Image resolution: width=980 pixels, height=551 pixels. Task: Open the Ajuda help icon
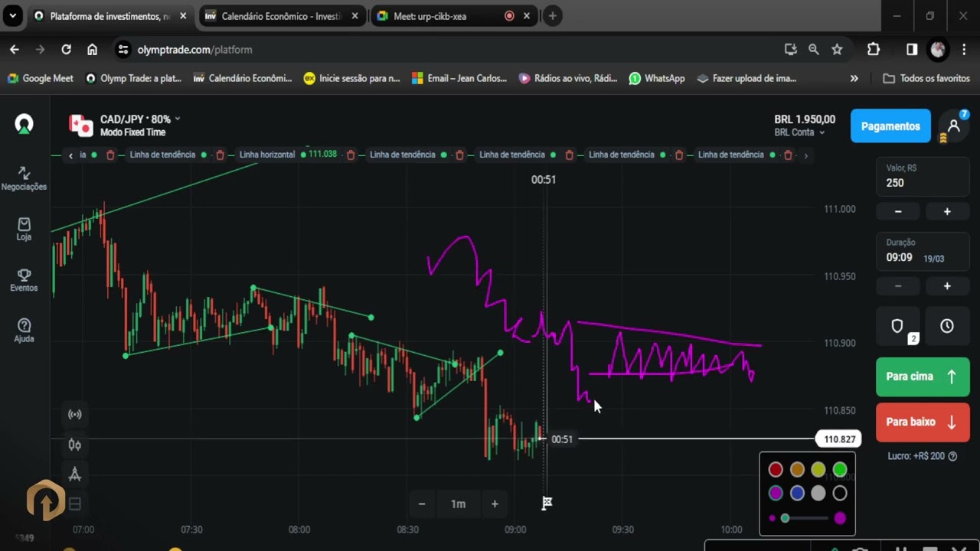24,331
